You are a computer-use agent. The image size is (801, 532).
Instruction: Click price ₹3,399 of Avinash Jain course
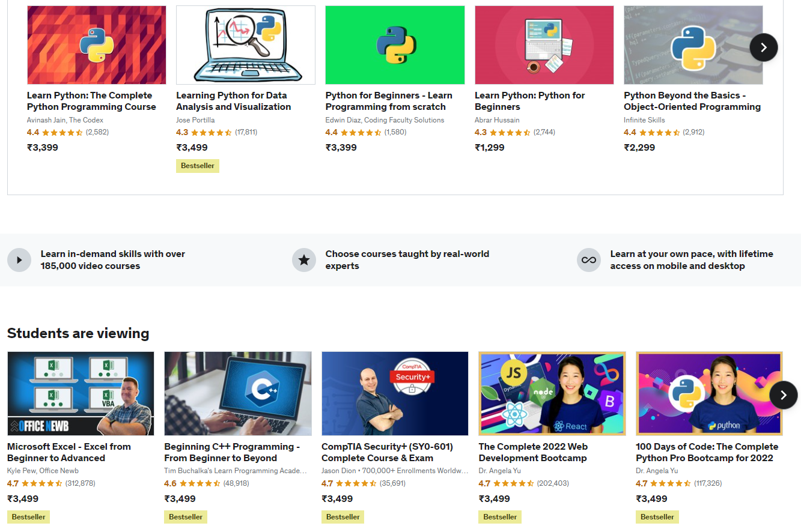[x=43, y=147]
